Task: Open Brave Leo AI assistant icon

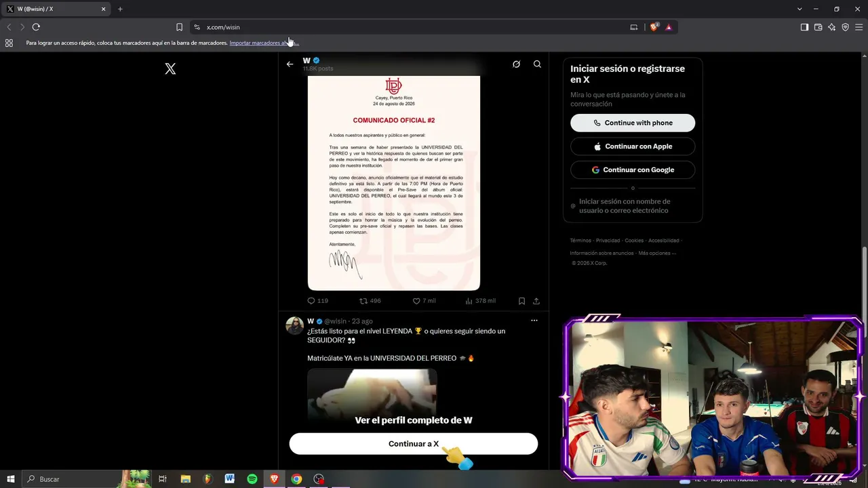Action: coord(831,27)
